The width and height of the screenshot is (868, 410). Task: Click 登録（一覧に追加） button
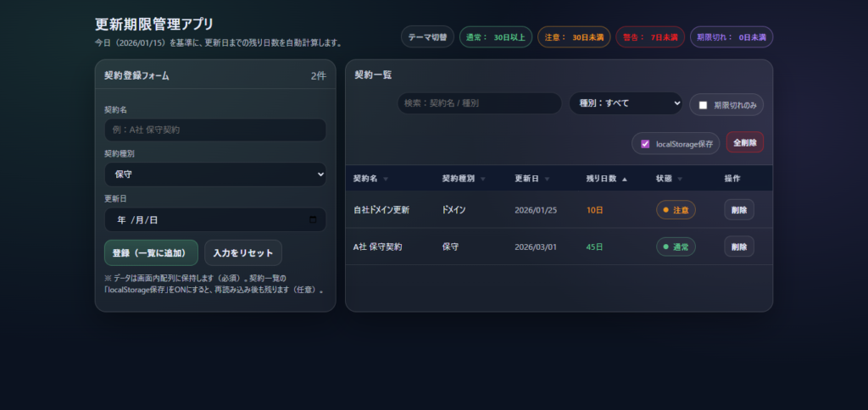(x=151, y=252)
